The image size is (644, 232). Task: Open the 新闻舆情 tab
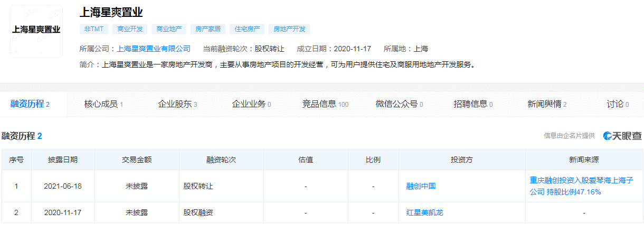(x=547, y=104)
